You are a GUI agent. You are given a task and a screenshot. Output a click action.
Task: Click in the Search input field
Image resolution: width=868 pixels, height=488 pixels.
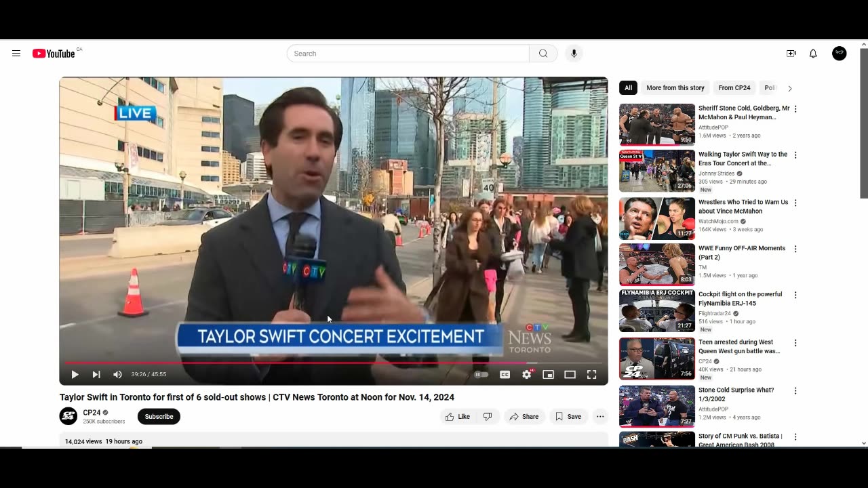coord(408,54)
